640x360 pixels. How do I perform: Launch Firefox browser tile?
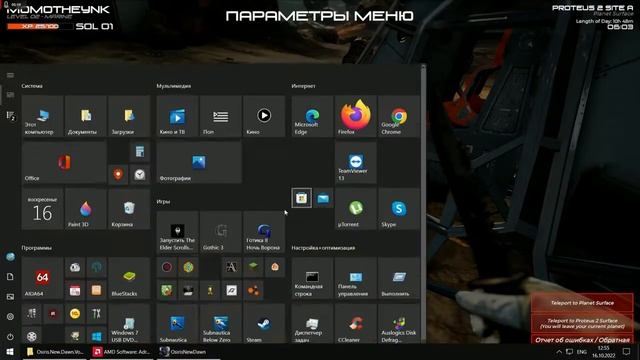[x=356, y=116]
